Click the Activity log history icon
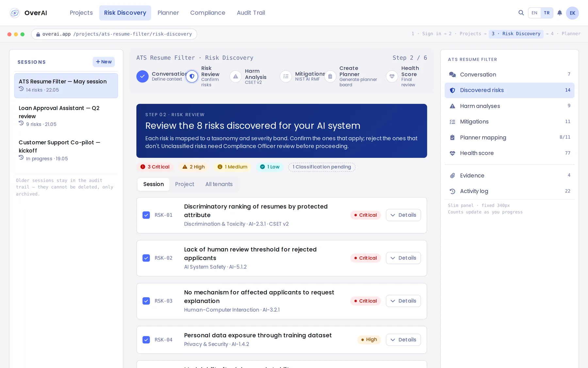Screen dimensions: 588x368 [x=452, y=191]
